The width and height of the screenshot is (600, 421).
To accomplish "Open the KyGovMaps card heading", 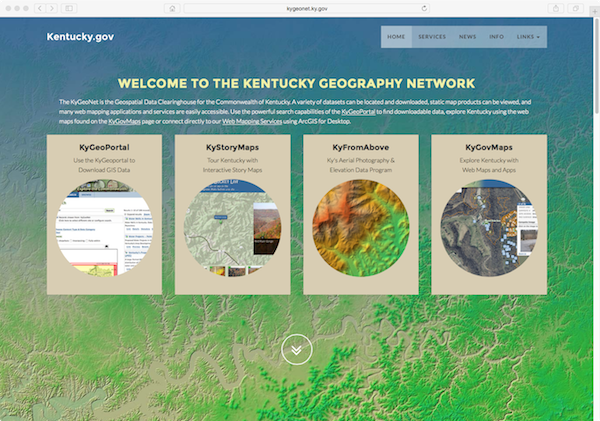I will coord(489,147).
